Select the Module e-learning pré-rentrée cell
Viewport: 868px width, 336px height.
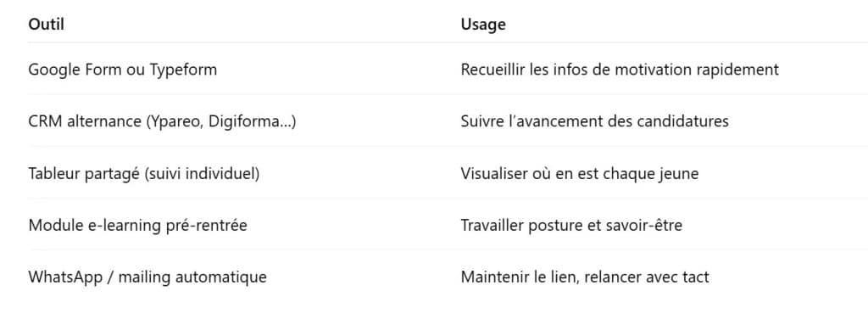click(138, 226)
